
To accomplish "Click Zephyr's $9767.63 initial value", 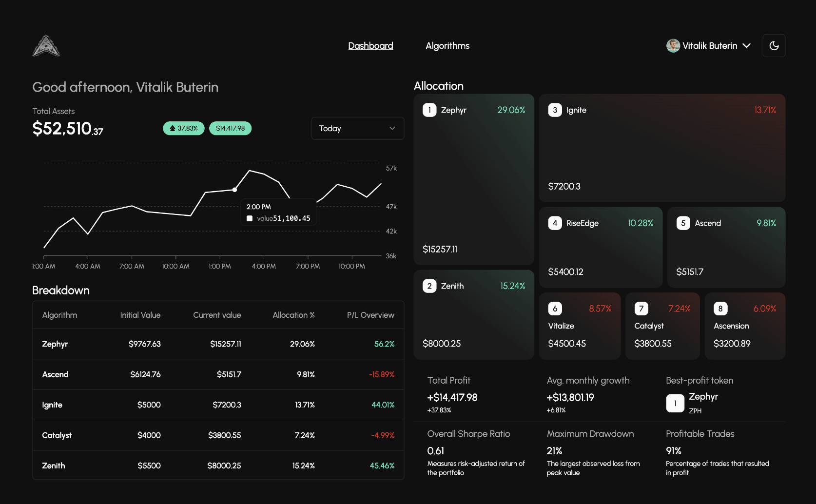I will coord(145,344).
